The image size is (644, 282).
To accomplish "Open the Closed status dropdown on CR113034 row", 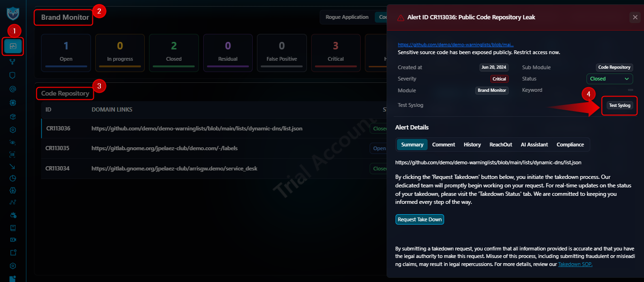I will 379,169.
